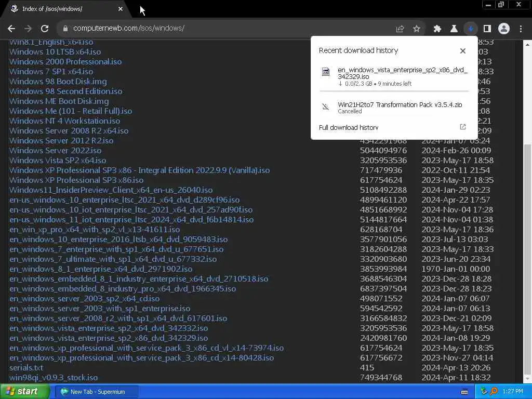Open the serials.txt file link
This screenshot has height=399, width=532.
point(26,367)
